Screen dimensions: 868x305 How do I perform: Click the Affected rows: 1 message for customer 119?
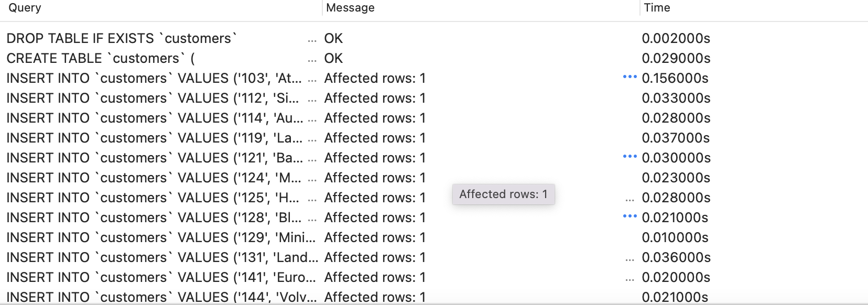pyautogui.click(x=375, y=138)
